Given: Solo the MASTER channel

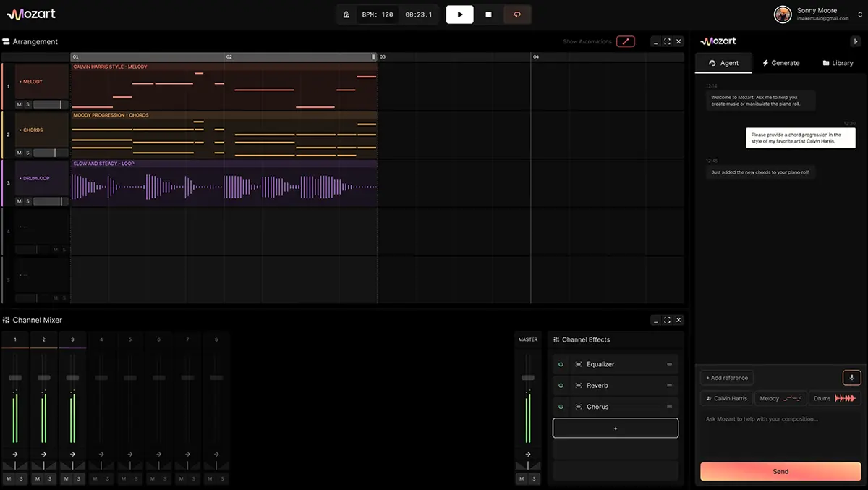Looking at the screenshot, I should (x=535, y=479).
